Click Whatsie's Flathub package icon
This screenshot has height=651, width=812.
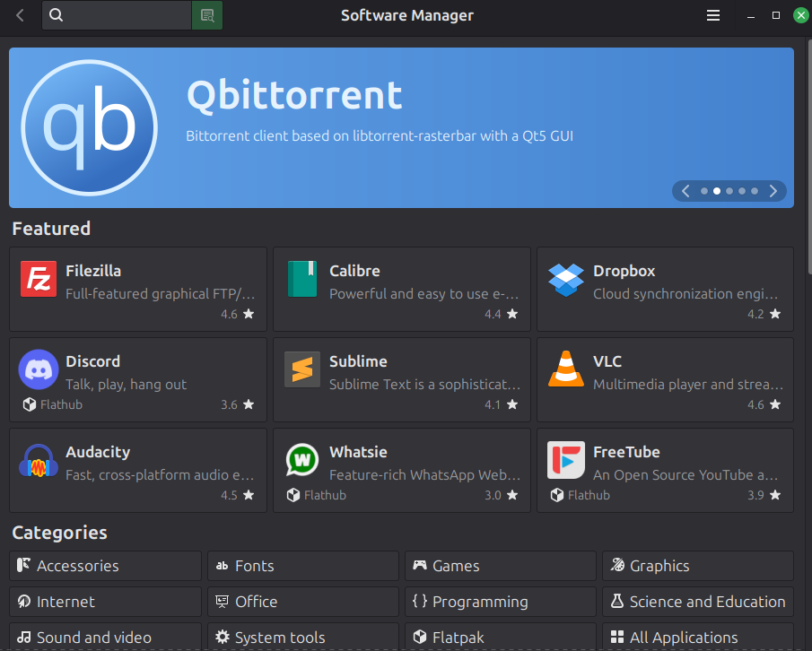point(293,495)
